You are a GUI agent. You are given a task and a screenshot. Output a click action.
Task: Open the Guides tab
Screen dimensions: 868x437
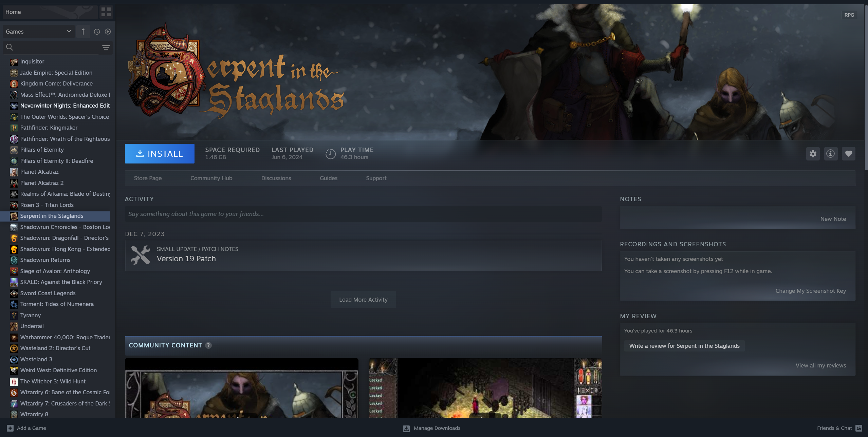(x=328, y=178)
